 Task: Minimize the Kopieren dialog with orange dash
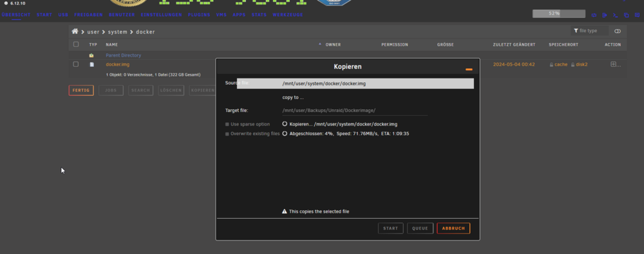pos(469,69)
